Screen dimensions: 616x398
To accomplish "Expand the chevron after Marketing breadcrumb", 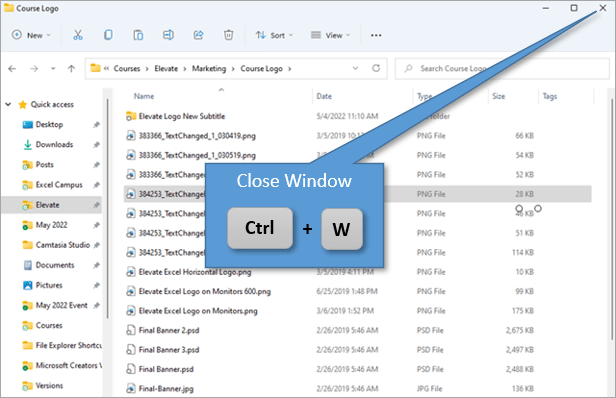I will (x=233, y=69).
